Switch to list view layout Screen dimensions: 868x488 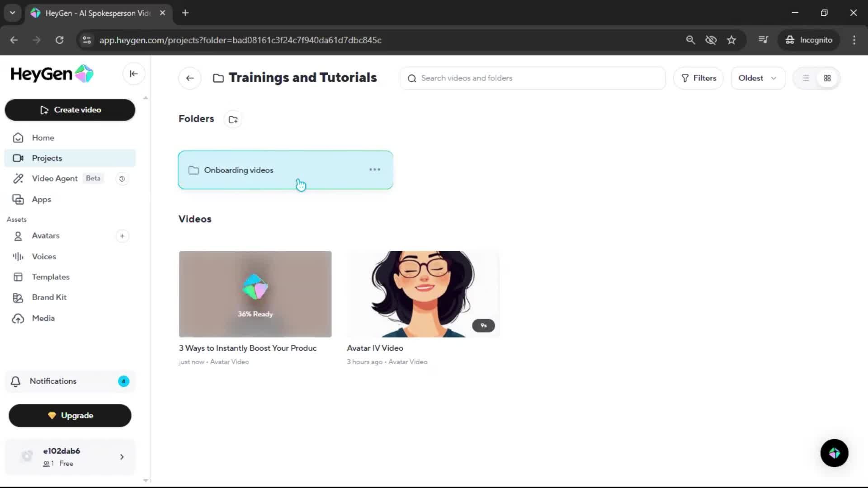pos(806,78)
